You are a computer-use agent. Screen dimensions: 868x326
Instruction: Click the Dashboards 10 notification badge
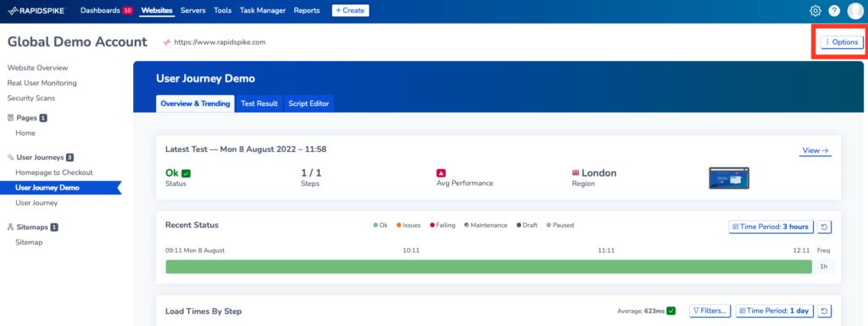pyautogui.click(x=127, y=10)
